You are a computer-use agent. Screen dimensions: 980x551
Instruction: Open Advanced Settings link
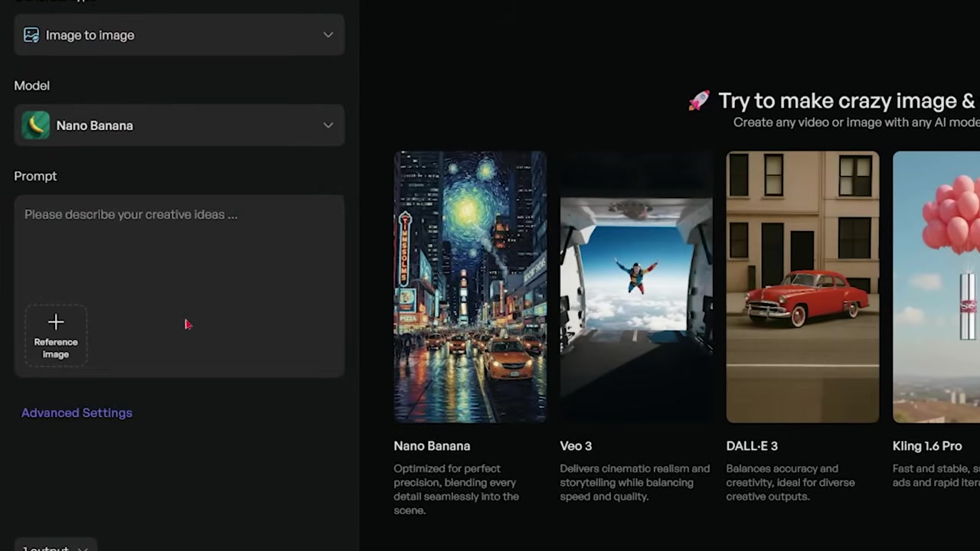77,412
